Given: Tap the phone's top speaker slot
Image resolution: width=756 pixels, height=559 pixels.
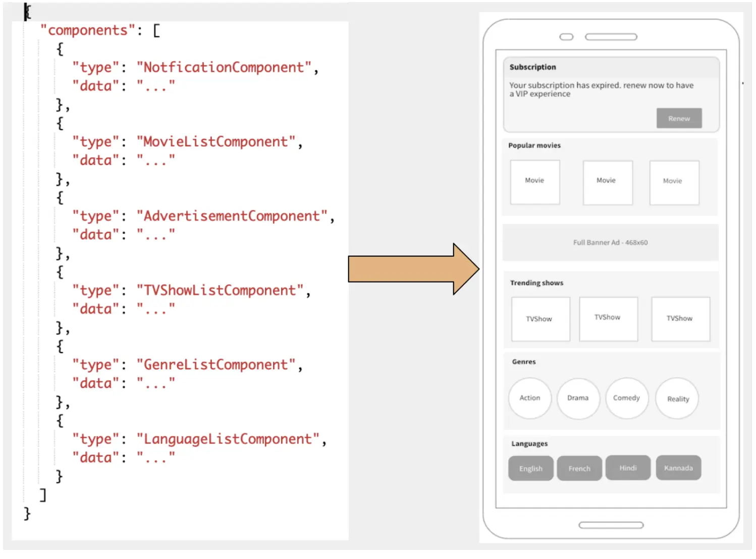Looking at the screenshot, I should [x=611, y=37].
